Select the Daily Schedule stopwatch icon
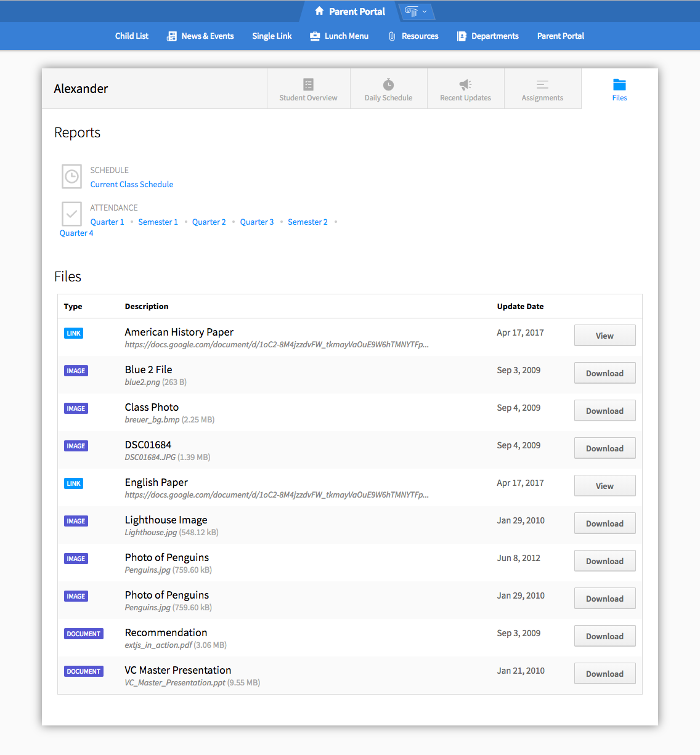 pyautogui.click(x=388, y=84)
